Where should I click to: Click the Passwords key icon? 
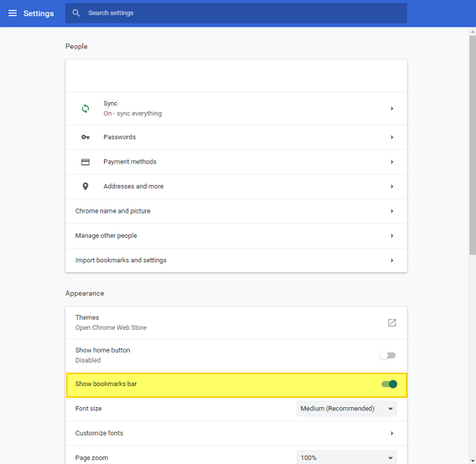(85, 137)
